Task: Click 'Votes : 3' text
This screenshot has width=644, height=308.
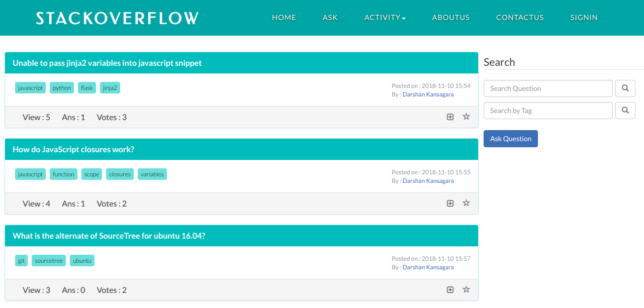Action: 112,117
